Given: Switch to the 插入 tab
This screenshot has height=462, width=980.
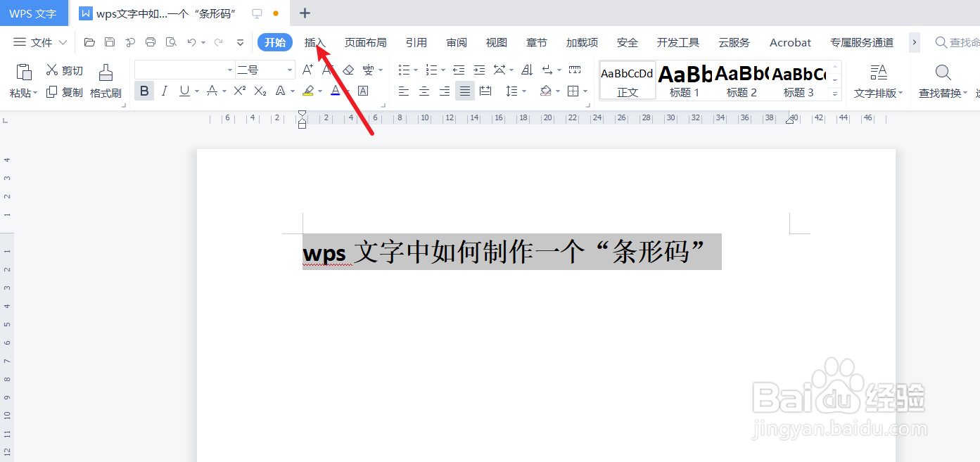Looking at the screenshot, I should (315, 42).
